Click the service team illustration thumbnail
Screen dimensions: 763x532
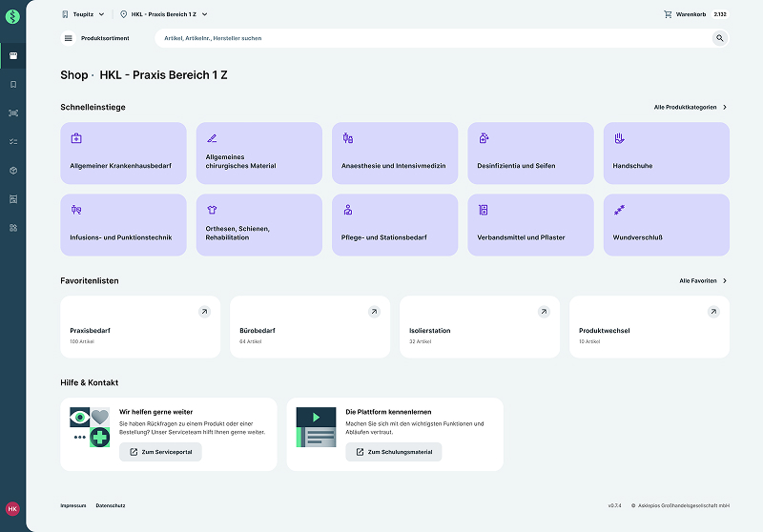(x=90, y=427)
